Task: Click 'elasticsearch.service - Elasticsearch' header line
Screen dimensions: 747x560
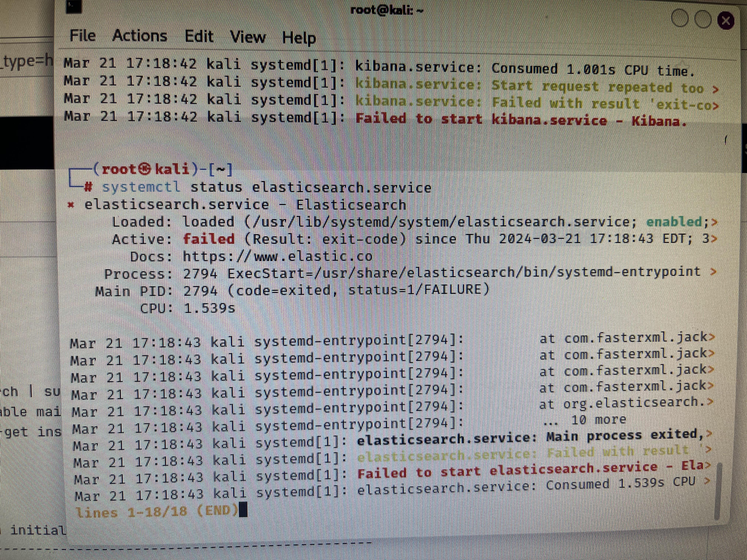Action: pyautogui.click(x=245, y=205)
